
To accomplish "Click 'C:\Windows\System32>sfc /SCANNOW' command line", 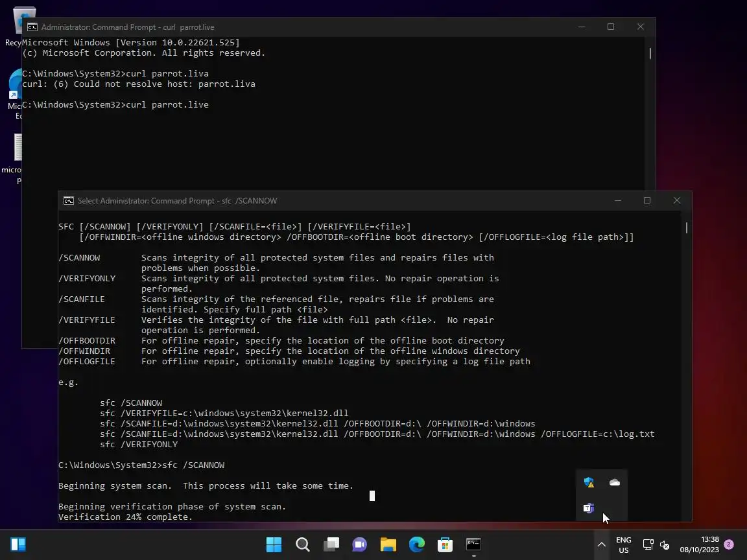I will 141,465.
